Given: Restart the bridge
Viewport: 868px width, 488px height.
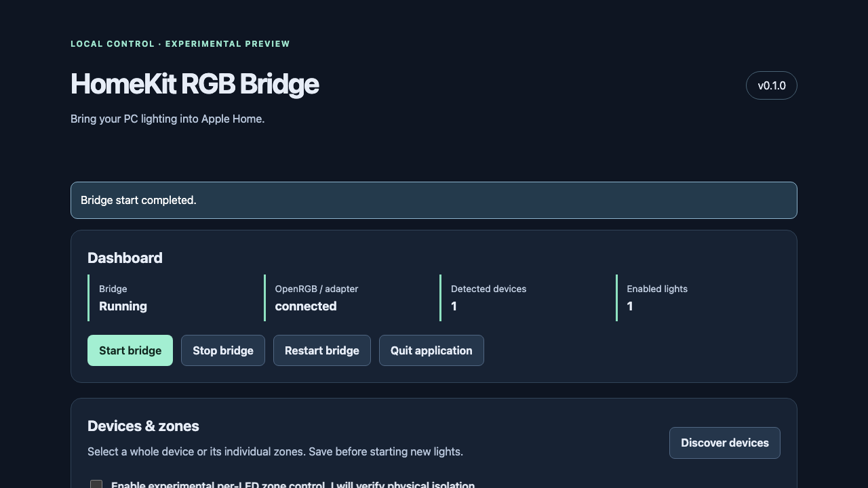Looking at the screenshot, I should (322, 350).
